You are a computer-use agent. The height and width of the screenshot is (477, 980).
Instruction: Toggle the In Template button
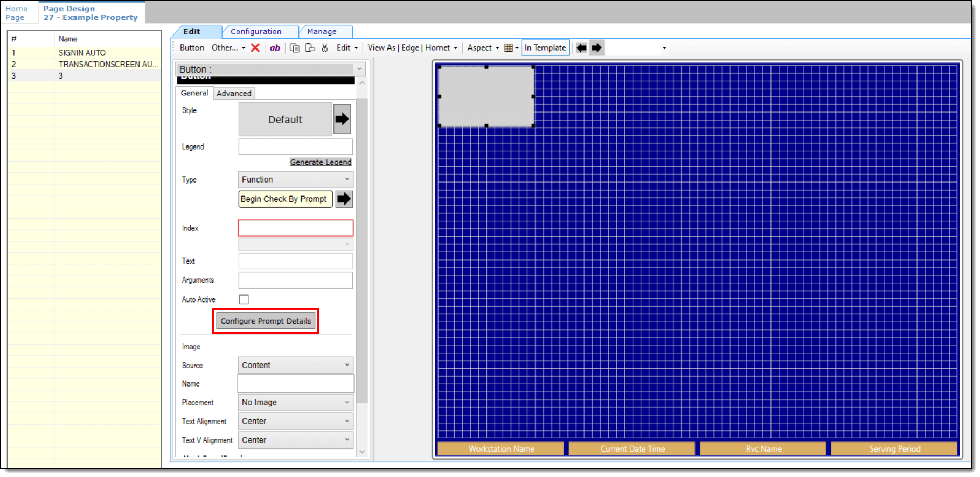point(545,48)
